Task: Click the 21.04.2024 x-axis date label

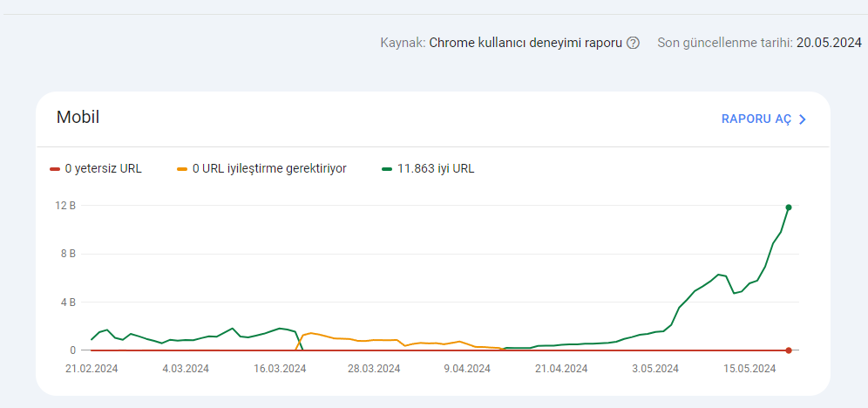Action: click(560, 369)
